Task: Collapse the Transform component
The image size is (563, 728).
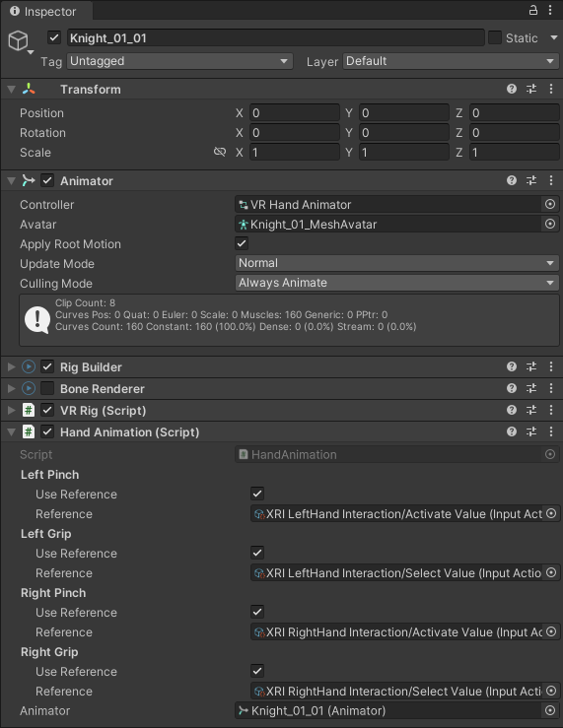Action: 12,89
